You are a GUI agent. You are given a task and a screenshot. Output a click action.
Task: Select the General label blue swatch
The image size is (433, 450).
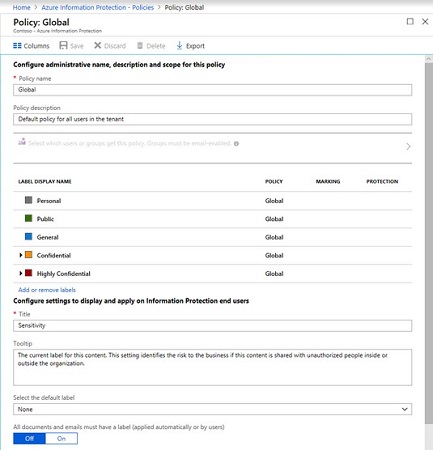coord(29,237)
